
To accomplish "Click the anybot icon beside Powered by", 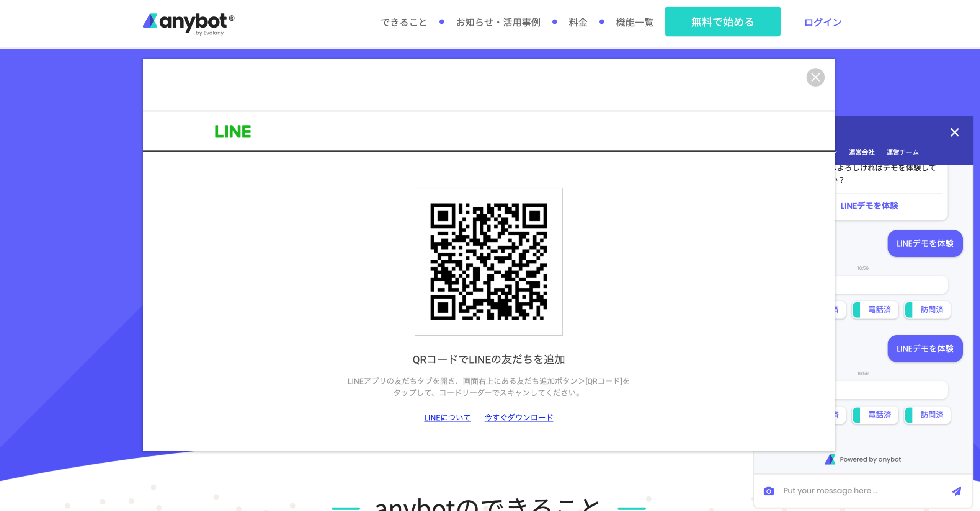I will (x=830, y=459).
